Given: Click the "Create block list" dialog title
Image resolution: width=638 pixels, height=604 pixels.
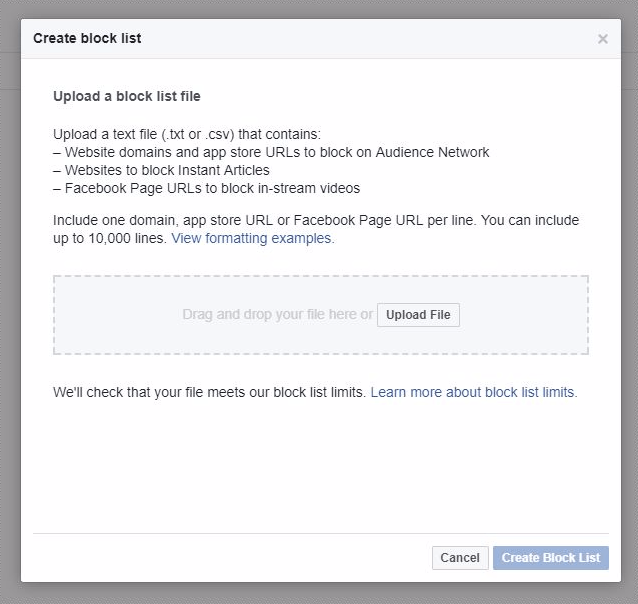Looking at the screenshot, I should (87, 38).
